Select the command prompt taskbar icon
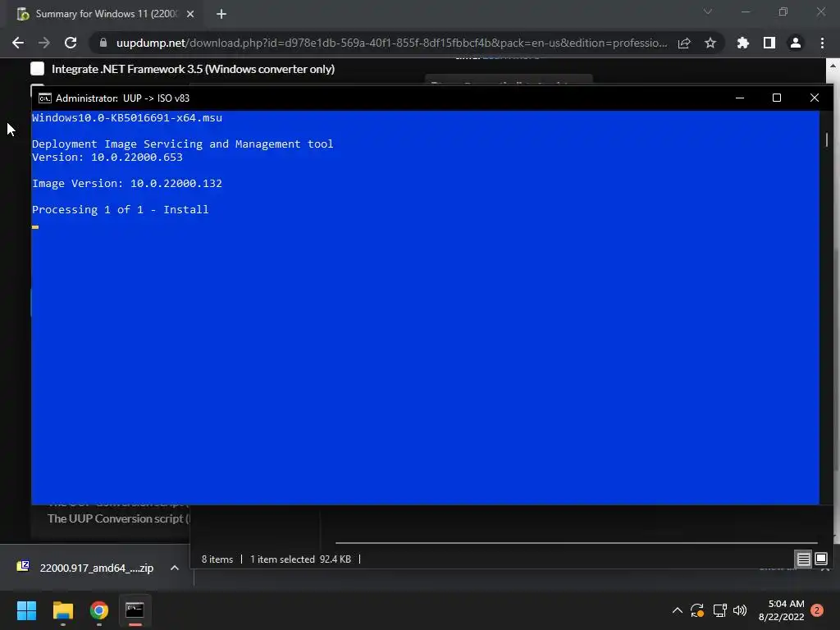Image resolution: width=840 pixels, height=630 pixels. 135,610
